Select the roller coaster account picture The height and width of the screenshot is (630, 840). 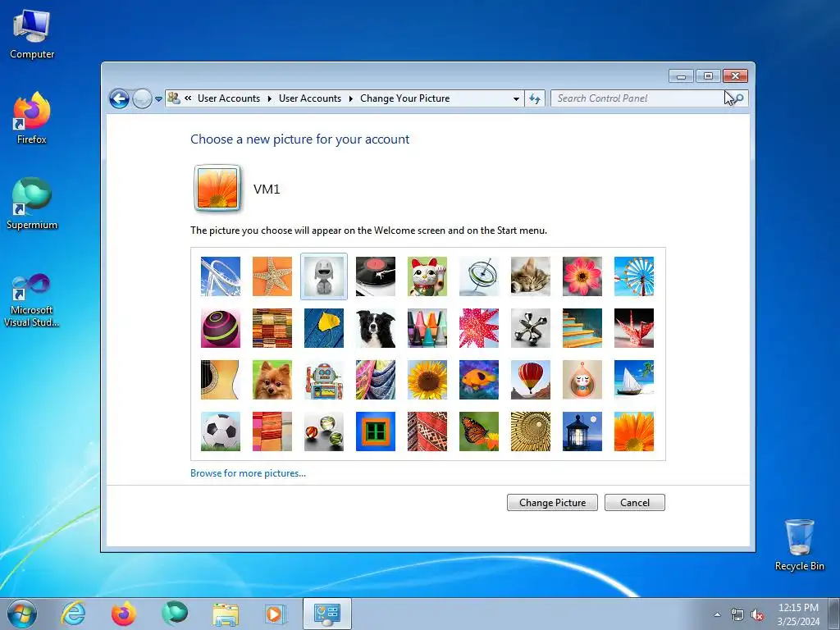tap(220, 276)
